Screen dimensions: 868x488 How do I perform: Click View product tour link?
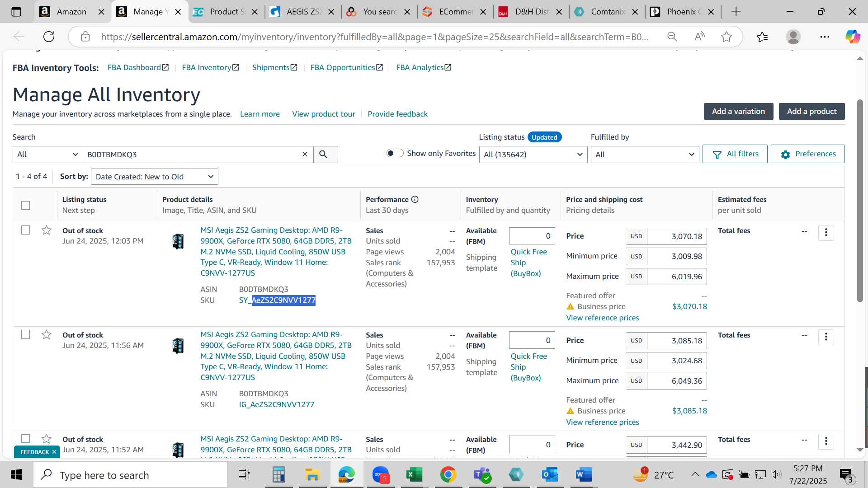(x=324, y=114)
